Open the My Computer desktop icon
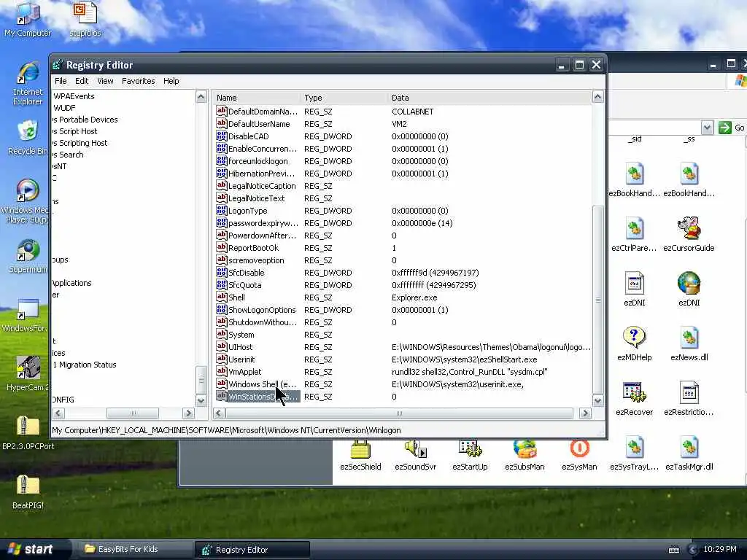Screen dimensions: 747x560 (28, 20)
